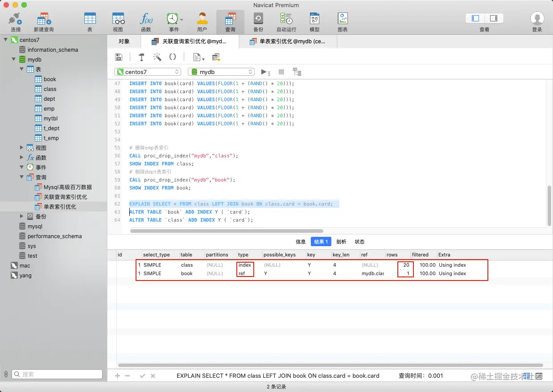Open the text document icon dropdown arrow
Viewport: 553px width, 392px height.
point(203,58)
